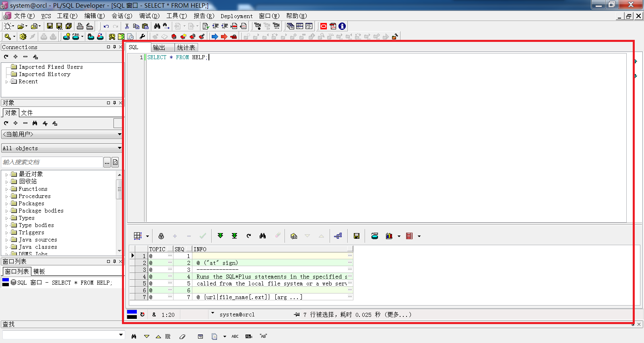This screenshot has height=343, width=644.
Task: Click the … button next to the search box
Action: click(x=107, y=162)
